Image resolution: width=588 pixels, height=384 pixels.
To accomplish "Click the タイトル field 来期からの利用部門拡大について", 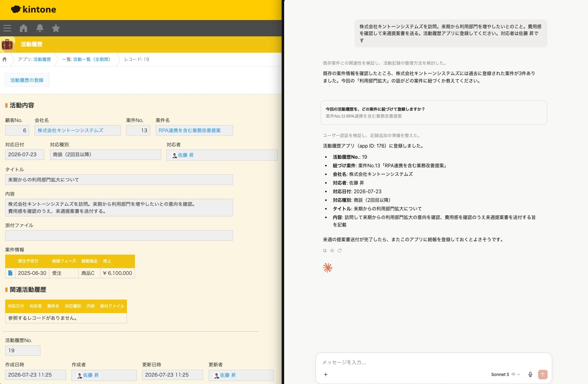I will [x=119, y=180].
